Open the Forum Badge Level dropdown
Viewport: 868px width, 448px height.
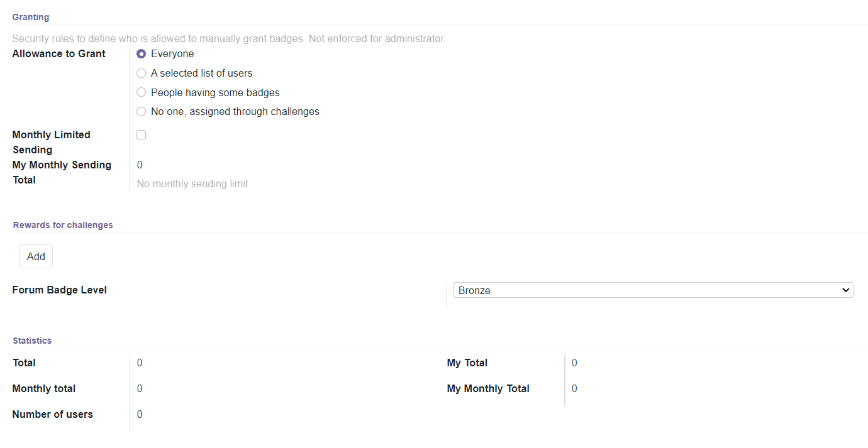[653, 290]
